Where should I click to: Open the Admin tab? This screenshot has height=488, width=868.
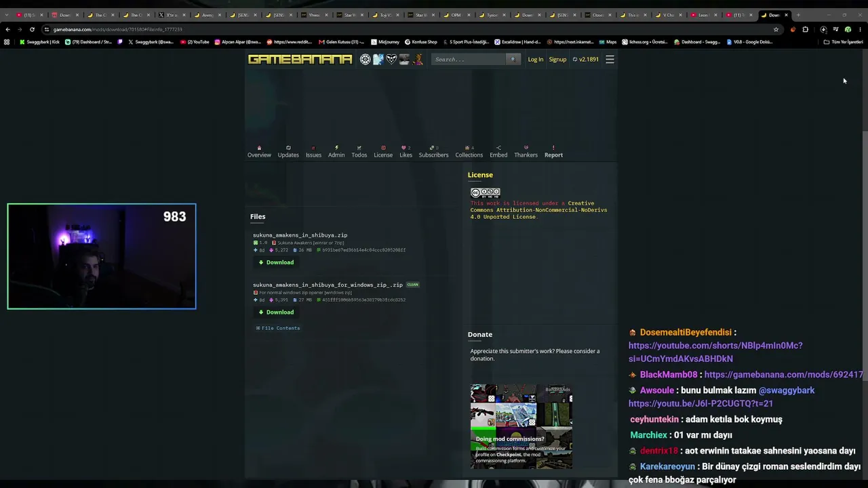click(x=336, y=152)
